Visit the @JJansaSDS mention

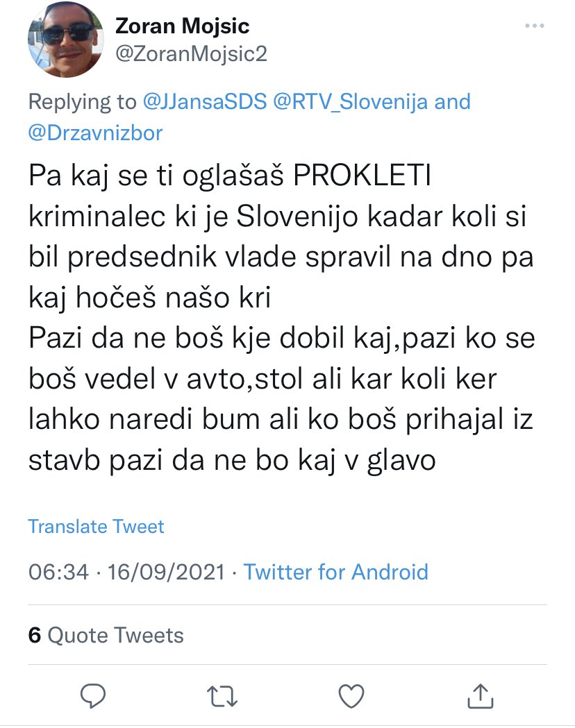coord(205,102)
